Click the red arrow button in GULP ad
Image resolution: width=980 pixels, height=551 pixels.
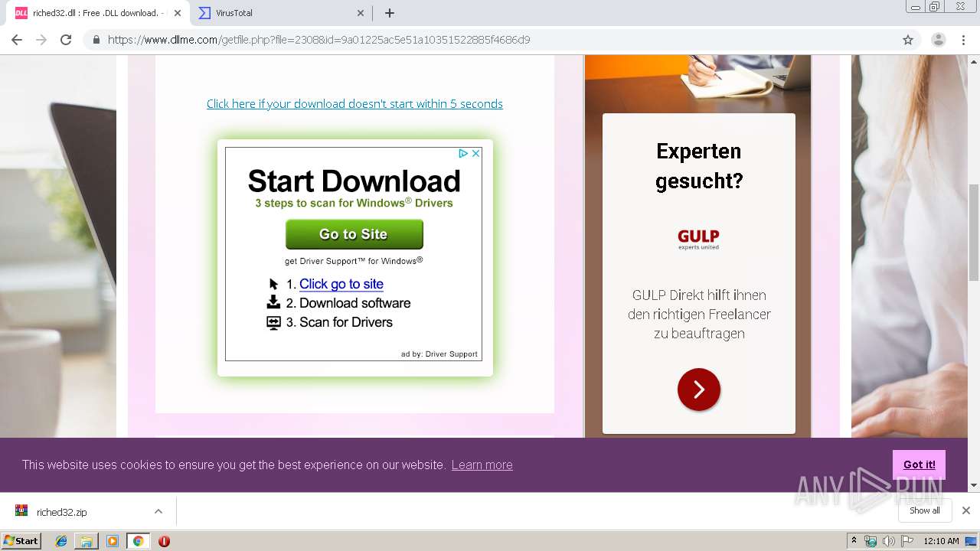tap(699, 390)
